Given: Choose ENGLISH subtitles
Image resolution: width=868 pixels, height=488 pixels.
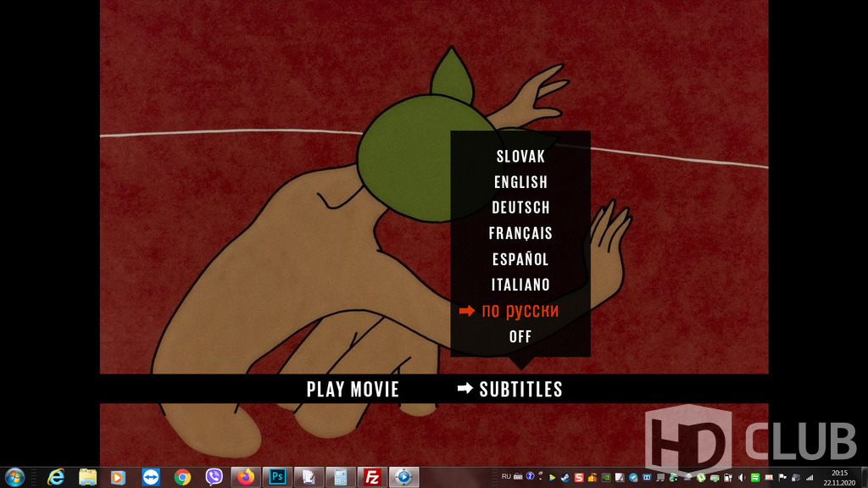Looking at the screenshot, I should pyautogui.click(x=520, y=182).
